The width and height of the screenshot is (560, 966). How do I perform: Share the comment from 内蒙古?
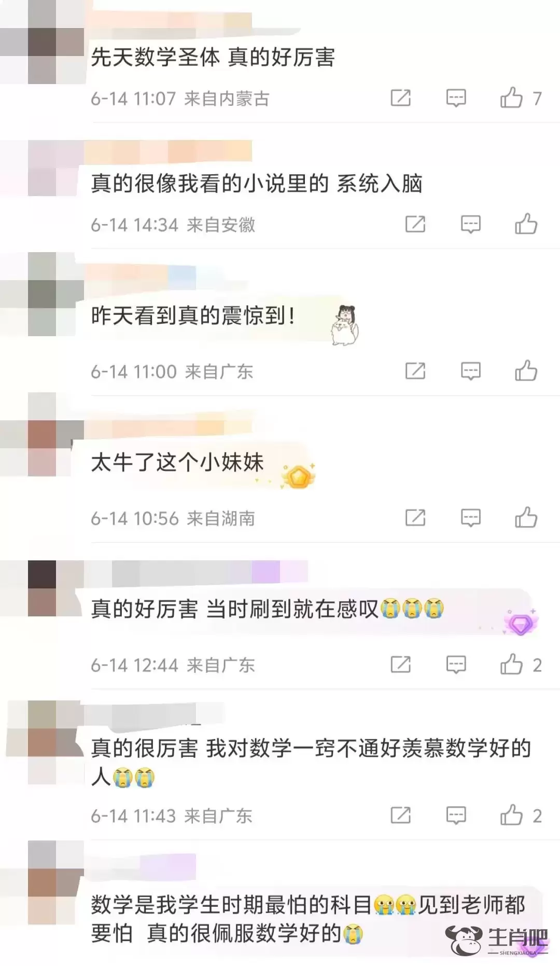[400, 98]
